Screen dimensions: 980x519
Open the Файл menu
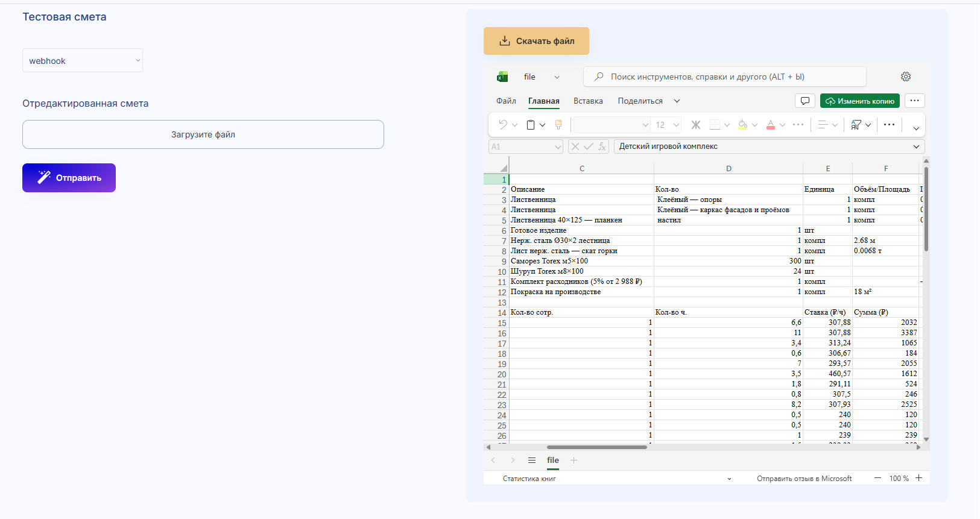(505, 101)
